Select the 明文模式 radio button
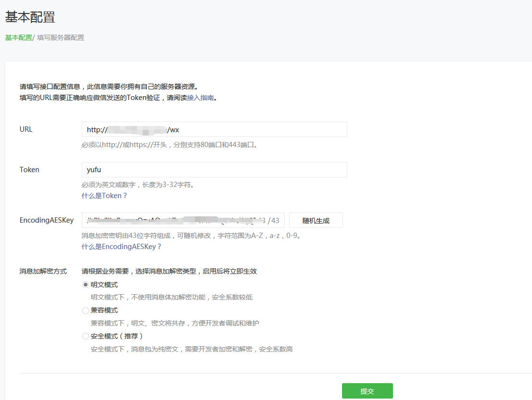532x400 pixels. 86,285
